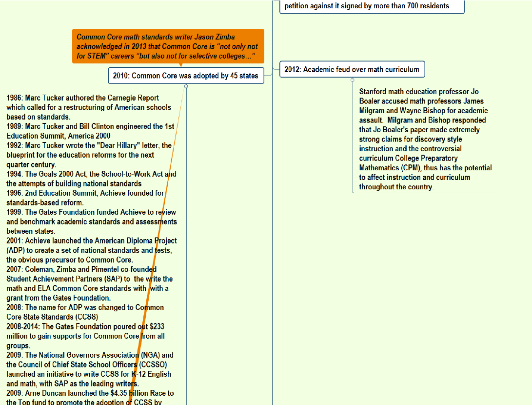The width and height of the screenshot is (532, 405).
Task: Click the 2007 Student Achievement Partners entry
Action: coord(89,283)
